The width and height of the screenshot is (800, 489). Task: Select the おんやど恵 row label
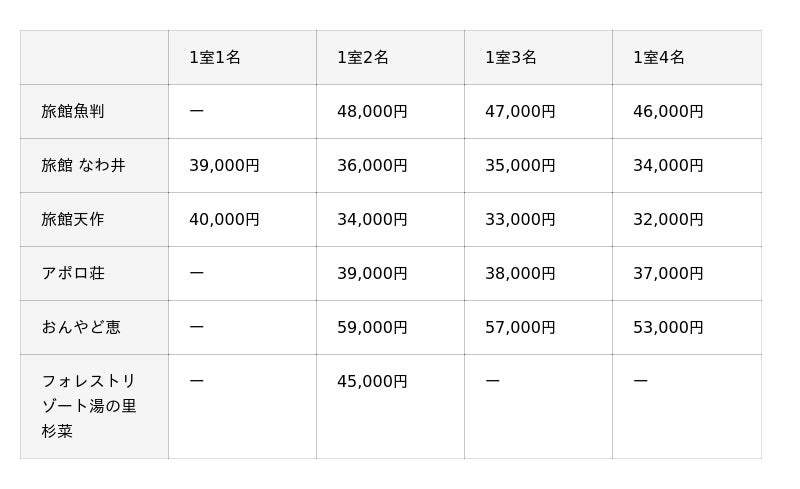tap(81, 328)
